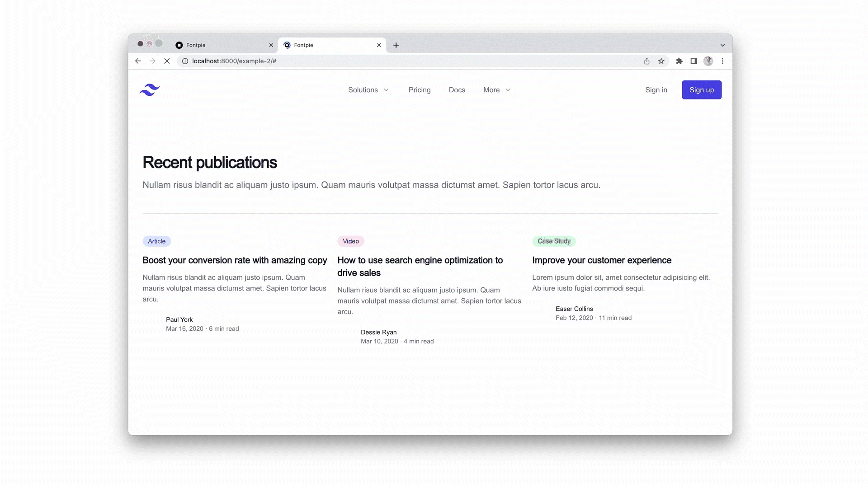Open Chrome three-dot menu
Viewport: 868px width, 488px height.
point(722,61)
